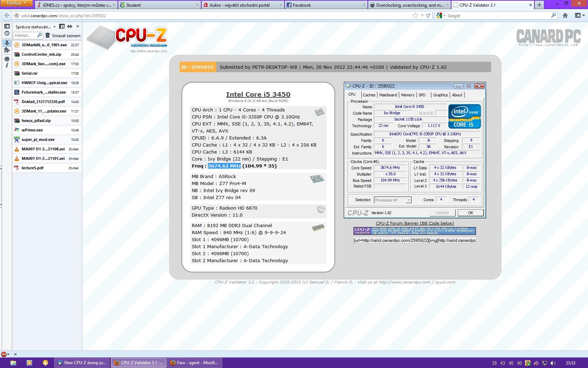The width and height of the screenshot is (588, 368).
Task: Select the Caches tab in CPU-Z image
Action: pyautogui.click(x=369, y=95)
